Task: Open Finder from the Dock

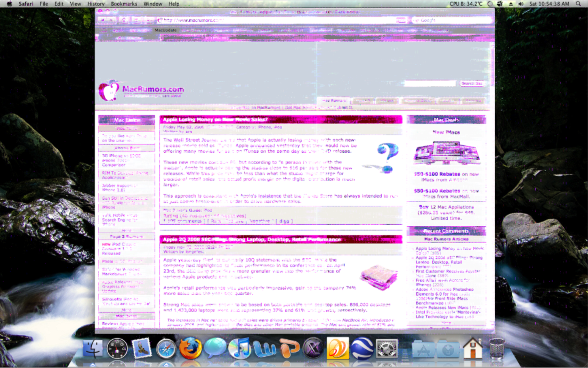Action: tap(93, 348)
